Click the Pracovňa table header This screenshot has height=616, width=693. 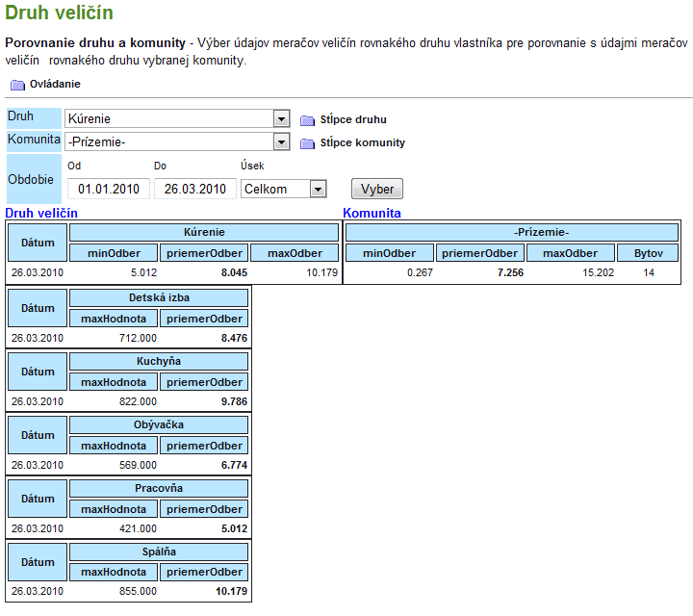point(159,488)
